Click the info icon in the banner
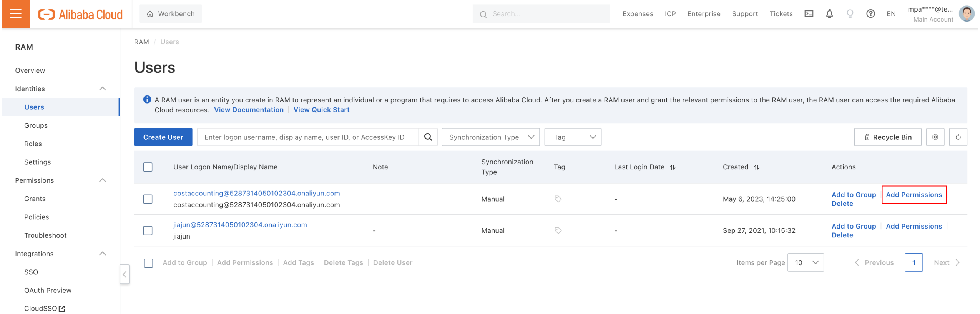The height and width of the screenshot is (314, 980). click(147, 100)
